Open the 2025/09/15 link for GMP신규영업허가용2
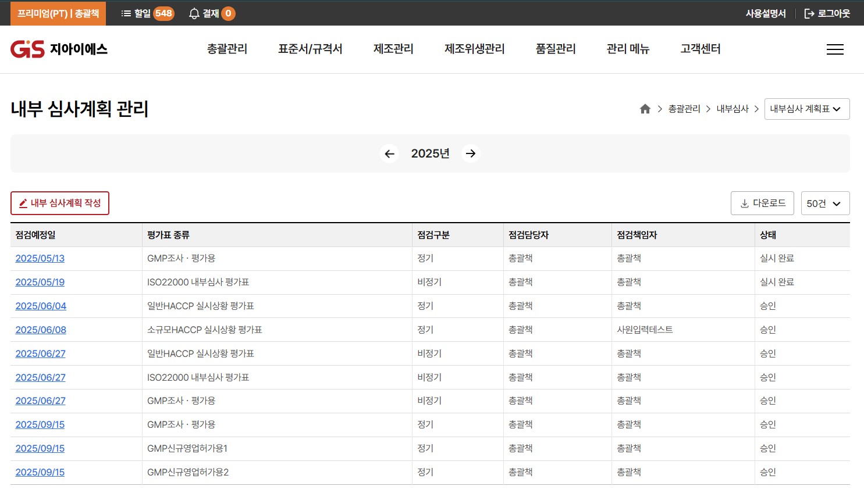 40,473
